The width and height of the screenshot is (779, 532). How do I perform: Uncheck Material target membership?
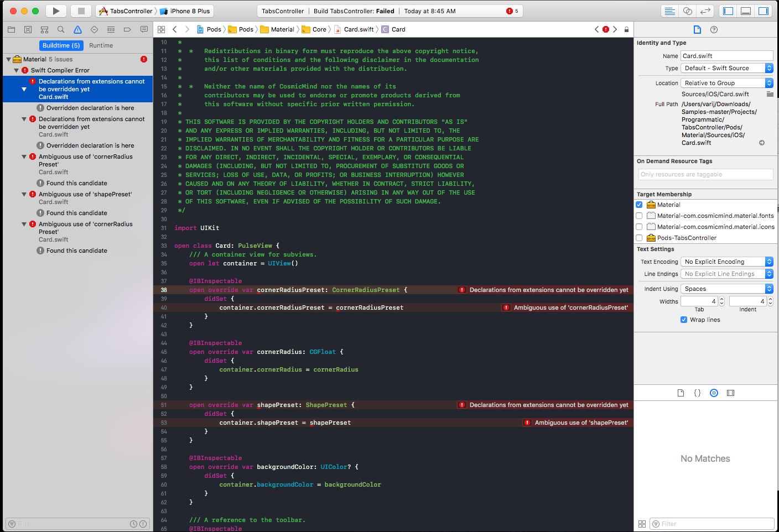coord(639,205)
